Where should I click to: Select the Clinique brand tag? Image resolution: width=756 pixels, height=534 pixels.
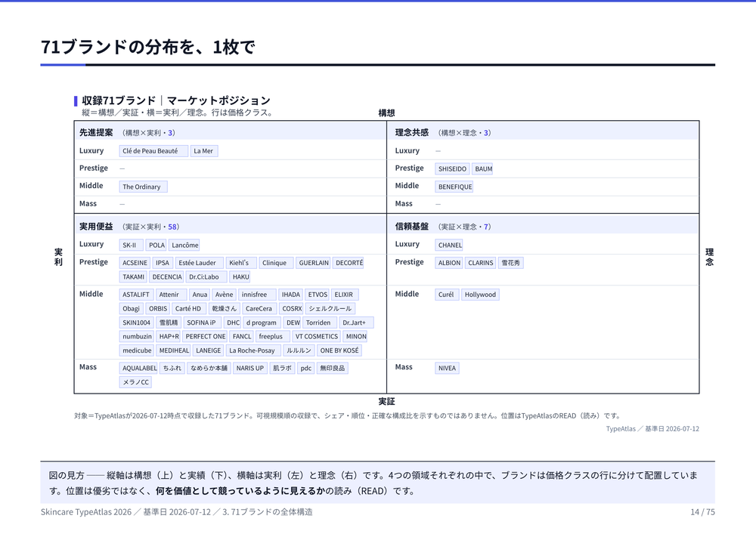point(276,263)
